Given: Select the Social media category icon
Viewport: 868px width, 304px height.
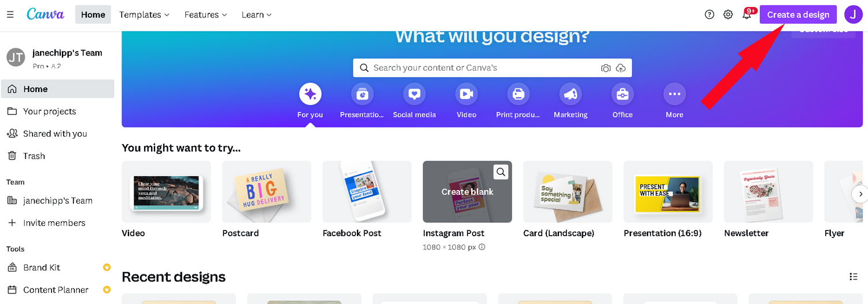Looking at the screenshot, I should pos(414,94).
